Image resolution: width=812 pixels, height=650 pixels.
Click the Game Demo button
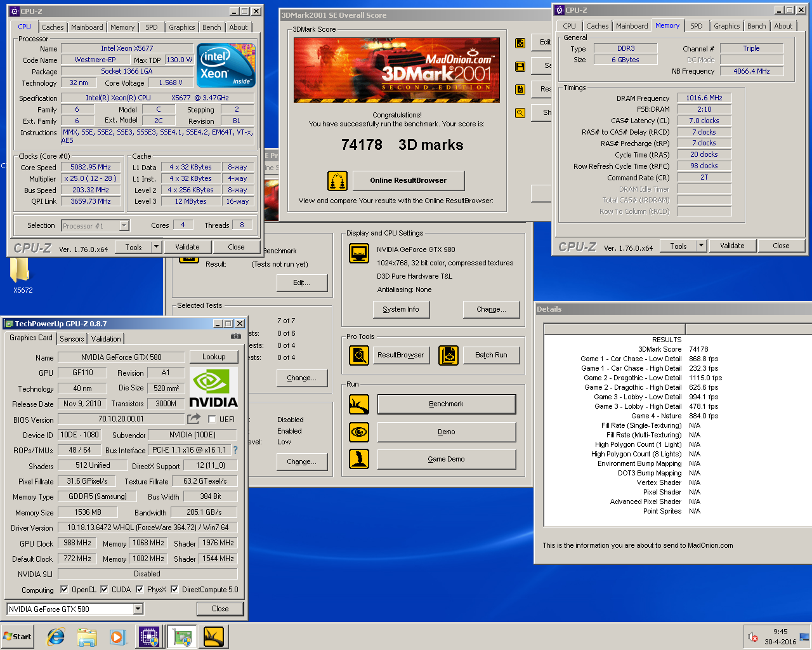click(x=447, y=459)
